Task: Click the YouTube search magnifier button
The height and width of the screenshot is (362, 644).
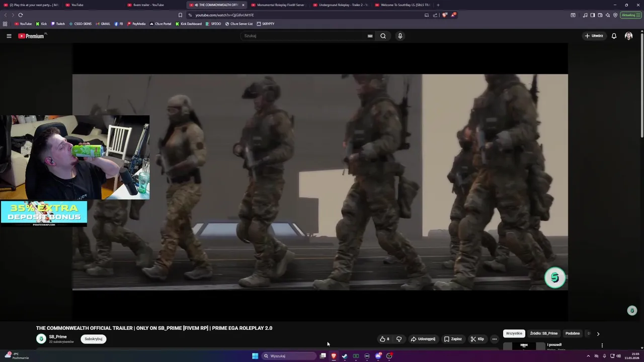Action: tap(383, 36)
